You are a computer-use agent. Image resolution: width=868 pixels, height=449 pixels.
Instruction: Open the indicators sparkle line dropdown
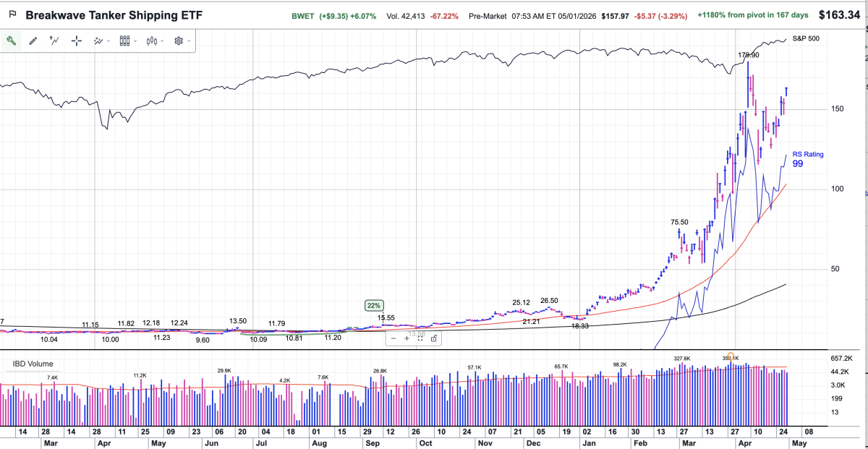click(102, 41)
